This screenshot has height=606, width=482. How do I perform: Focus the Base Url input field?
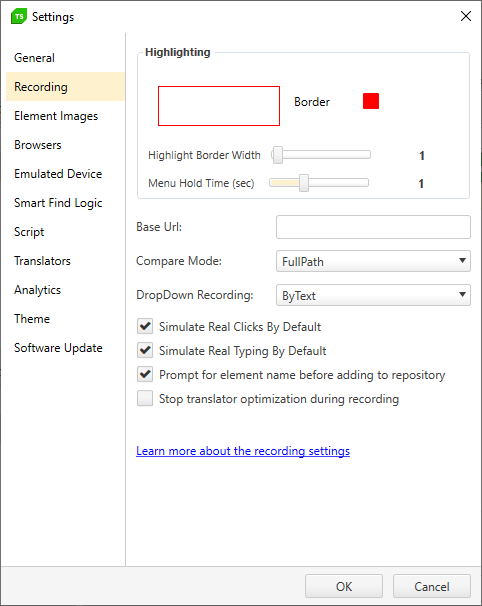pos(373,227)
